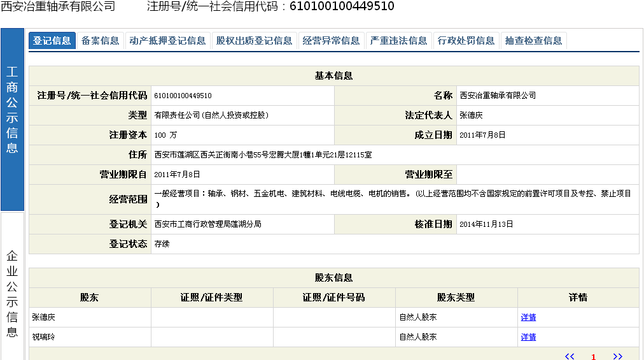Switch to 企业公示信息 in the left sidebar
The height and width of the screenshot is (360, 644).
12,293
